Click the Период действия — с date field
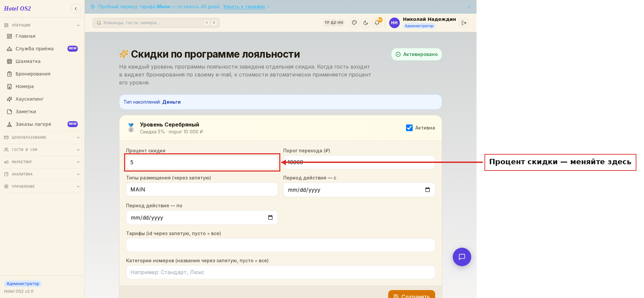 [x=359, y=190]
